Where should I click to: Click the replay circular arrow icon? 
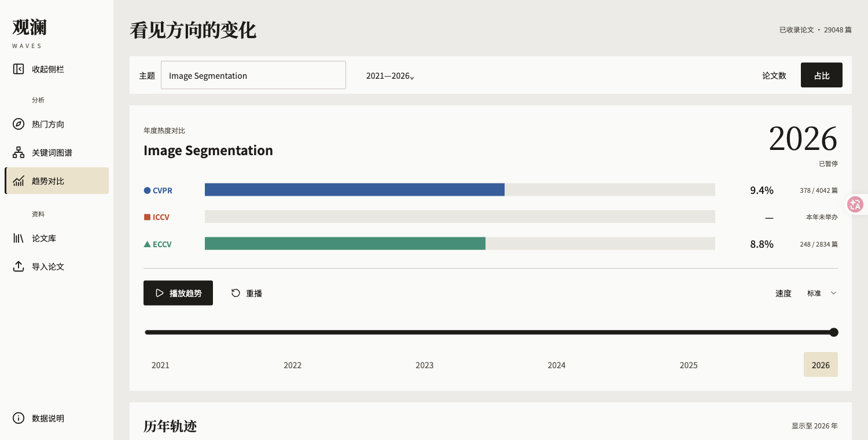point(236,293)
